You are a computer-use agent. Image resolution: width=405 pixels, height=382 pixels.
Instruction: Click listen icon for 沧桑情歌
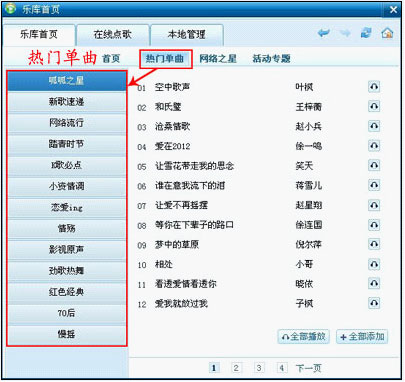coord(374,126)
